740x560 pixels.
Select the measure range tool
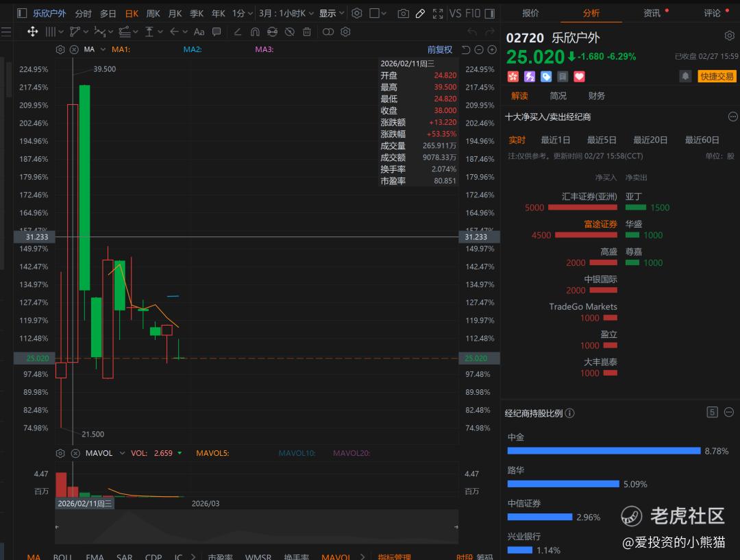pos(149,32)
